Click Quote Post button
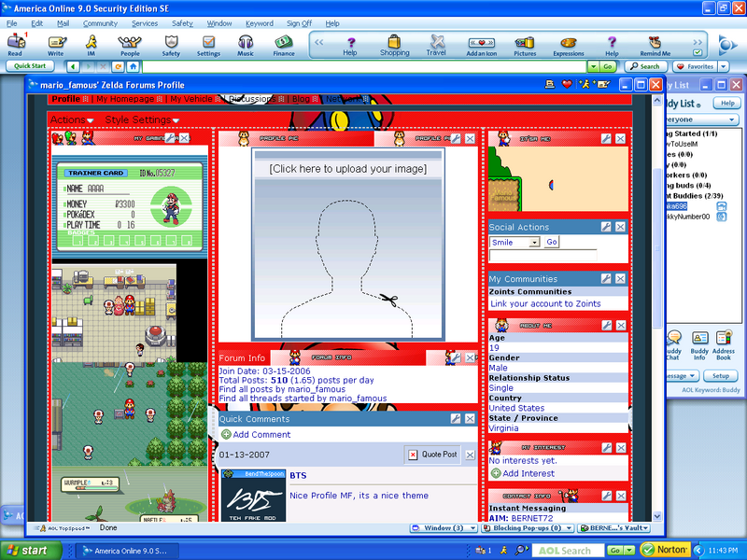747x560 pixels. 433,455
